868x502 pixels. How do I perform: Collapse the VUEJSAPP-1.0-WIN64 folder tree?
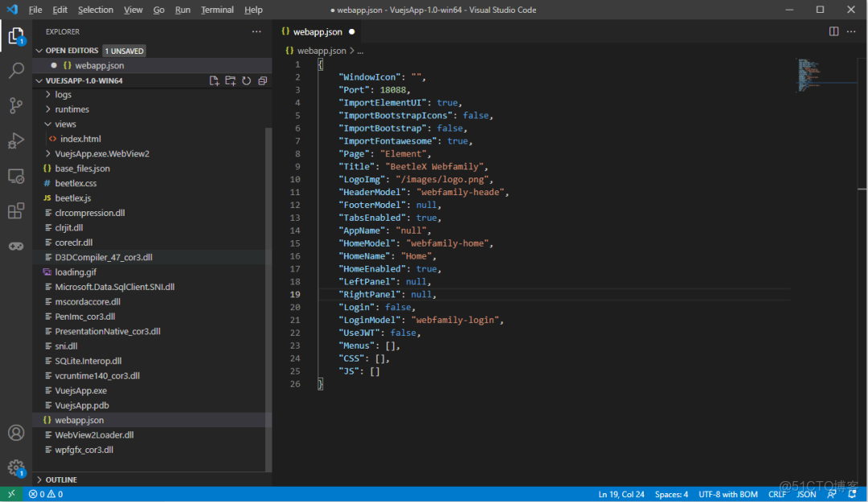point(39,80)
